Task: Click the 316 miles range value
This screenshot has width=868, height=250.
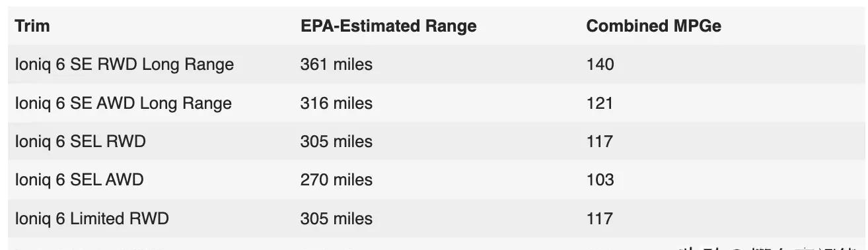Action: tap(336, 104)
